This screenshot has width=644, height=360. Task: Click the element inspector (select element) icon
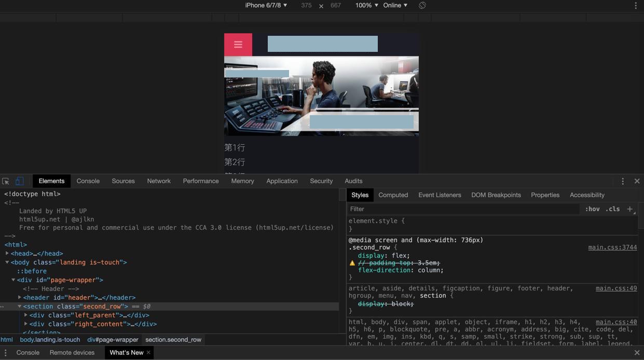point(6,181)
